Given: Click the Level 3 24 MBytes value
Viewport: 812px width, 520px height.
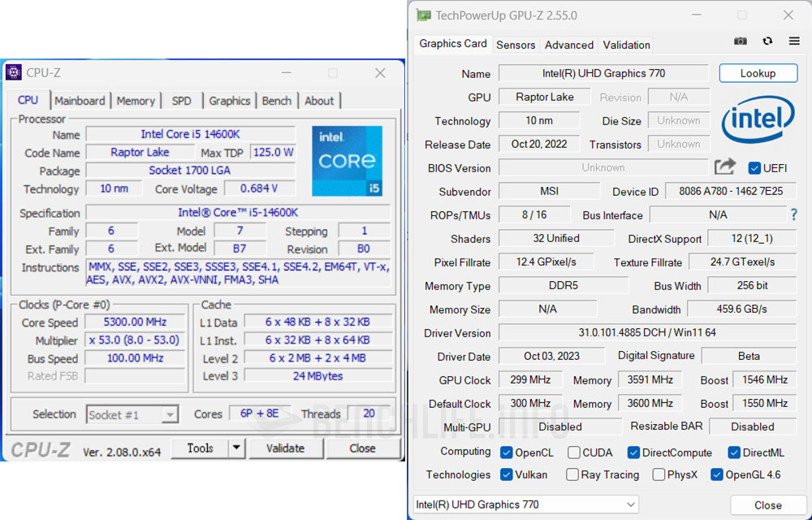Looking at the screenshot, I should 318,376.
